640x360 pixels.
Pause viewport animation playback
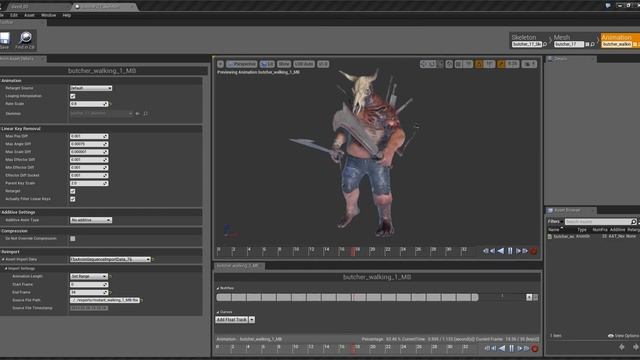(510, 251)
